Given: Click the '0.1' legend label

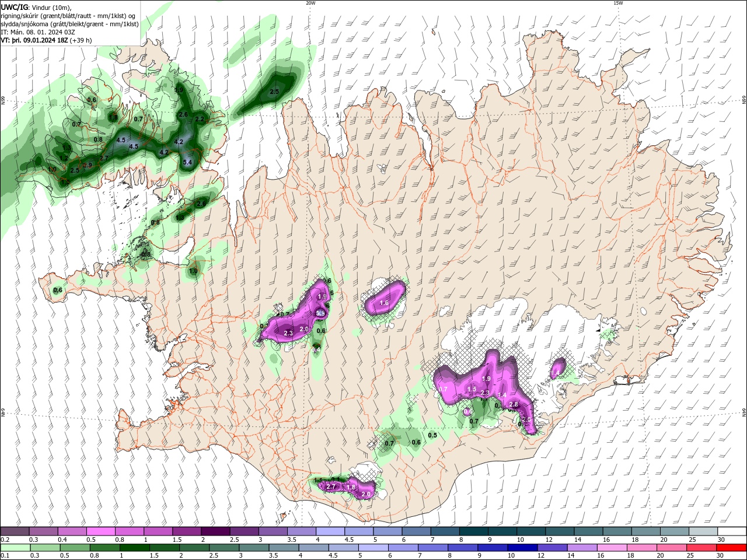Looking at the screenshot, I should tap(5, 556).
